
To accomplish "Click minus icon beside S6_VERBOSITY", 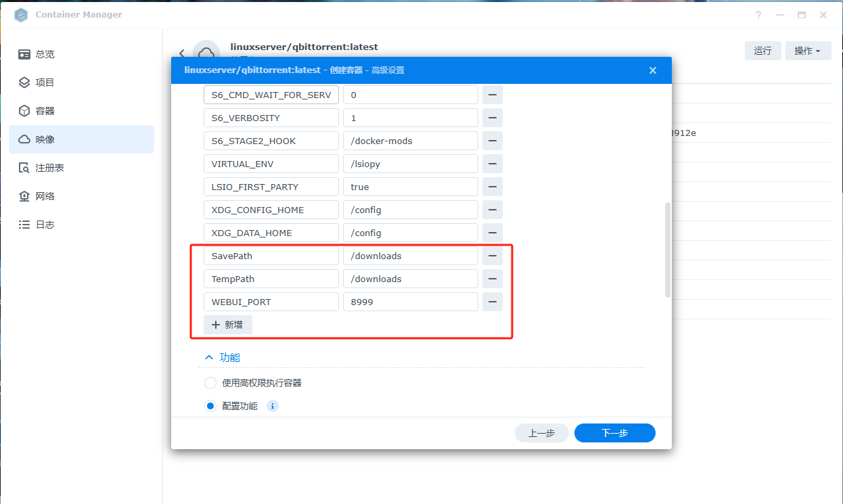I will point(492,118).
